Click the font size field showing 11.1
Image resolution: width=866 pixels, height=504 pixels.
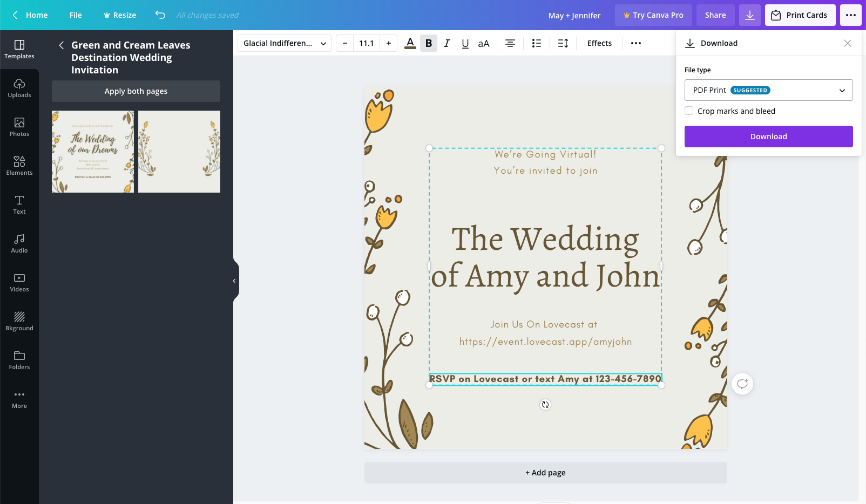[x=367, y=43]
